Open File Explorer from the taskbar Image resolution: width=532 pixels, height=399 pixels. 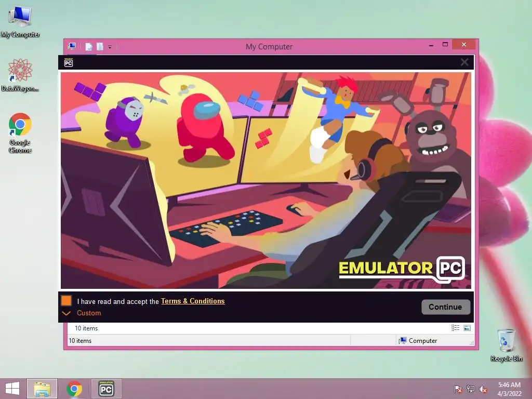42,389
